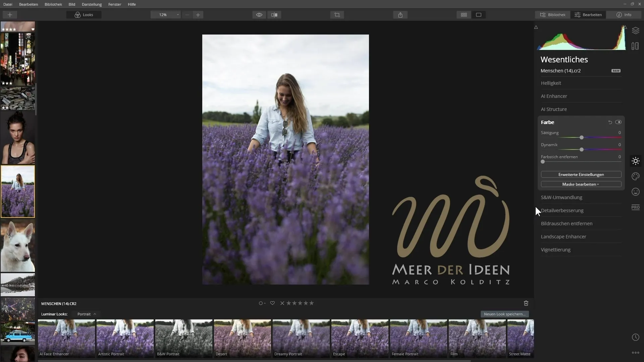Apply the Dreamy Portrait look

point(301,339)
